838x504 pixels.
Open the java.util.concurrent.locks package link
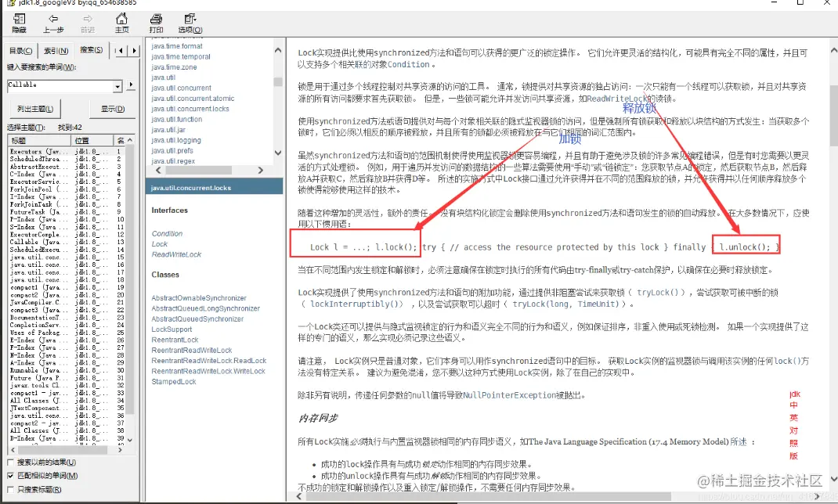click(190, 109)
